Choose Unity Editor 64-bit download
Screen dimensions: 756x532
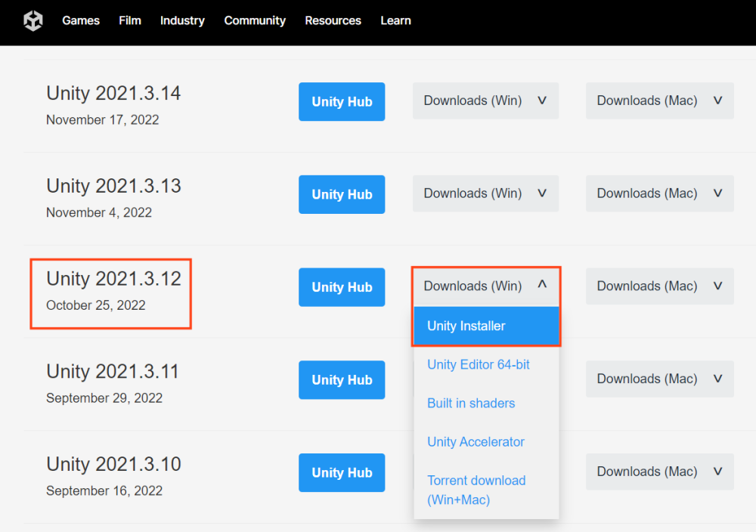pos(479,365)
